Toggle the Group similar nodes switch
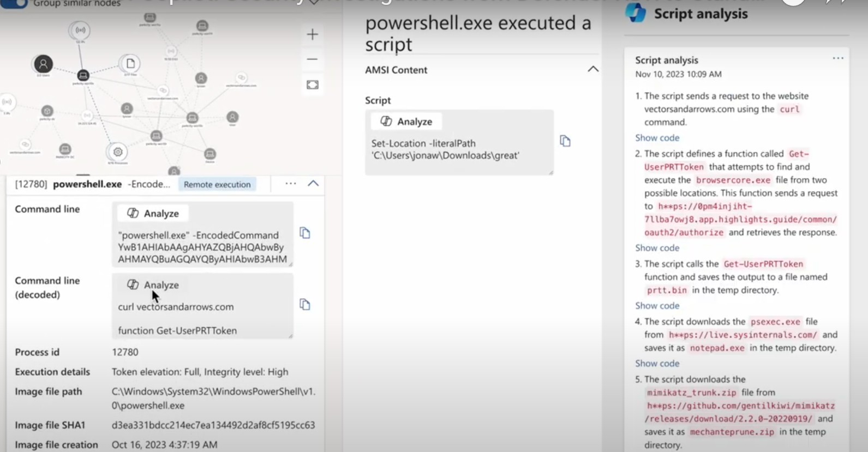 coord(14,3)
